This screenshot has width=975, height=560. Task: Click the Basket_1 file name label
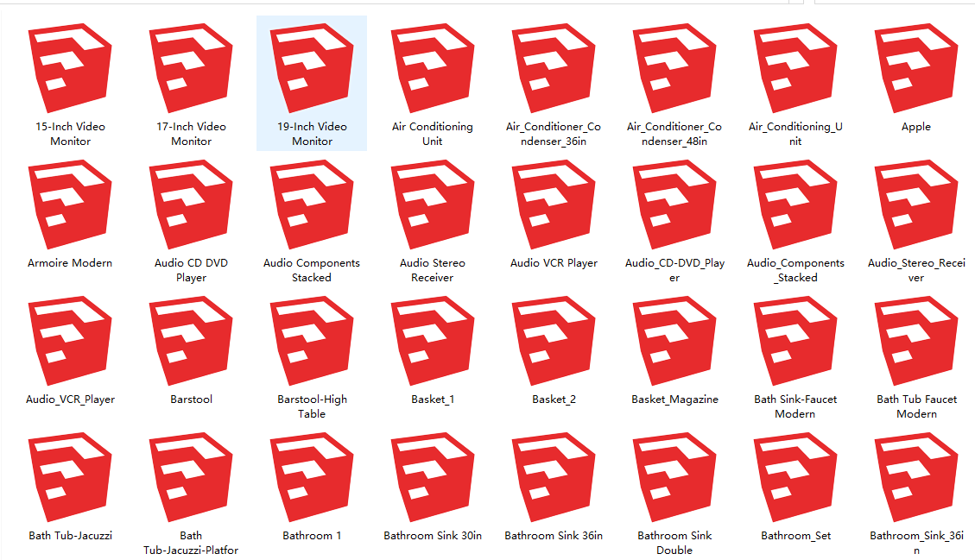point(433,400)
